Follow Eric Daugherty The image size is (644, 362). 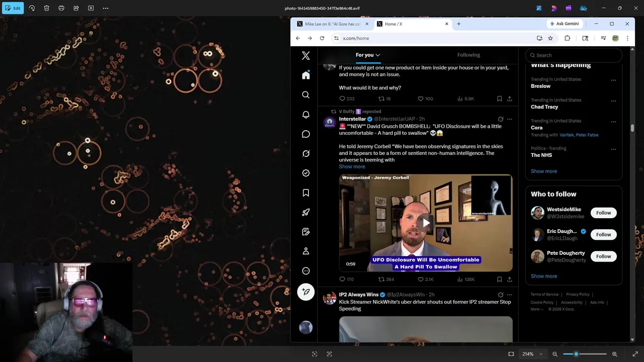click(603, 234)
